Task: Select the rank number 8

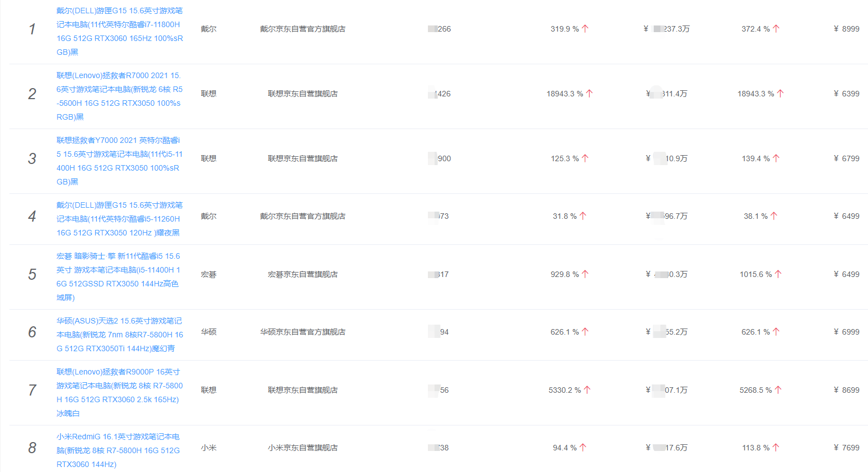Action: pyautogui.click(x=32, y=448)
